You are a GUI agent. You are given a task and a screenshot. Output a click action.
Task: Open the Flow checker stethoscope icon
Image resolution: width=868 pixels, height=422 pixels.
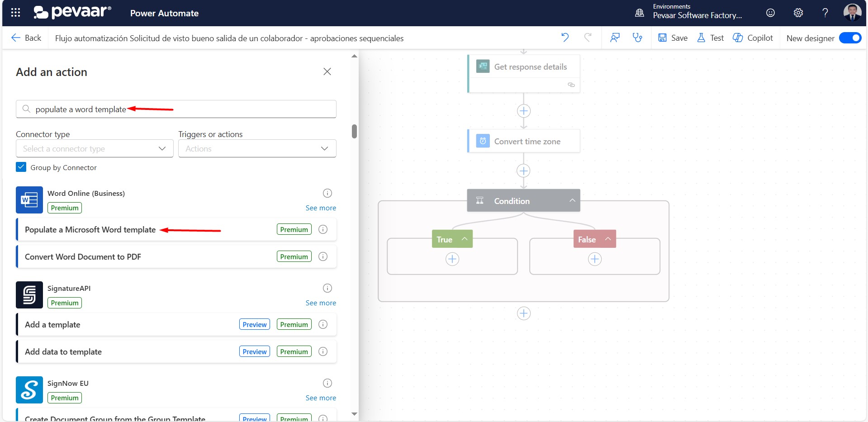click(637, 38)
